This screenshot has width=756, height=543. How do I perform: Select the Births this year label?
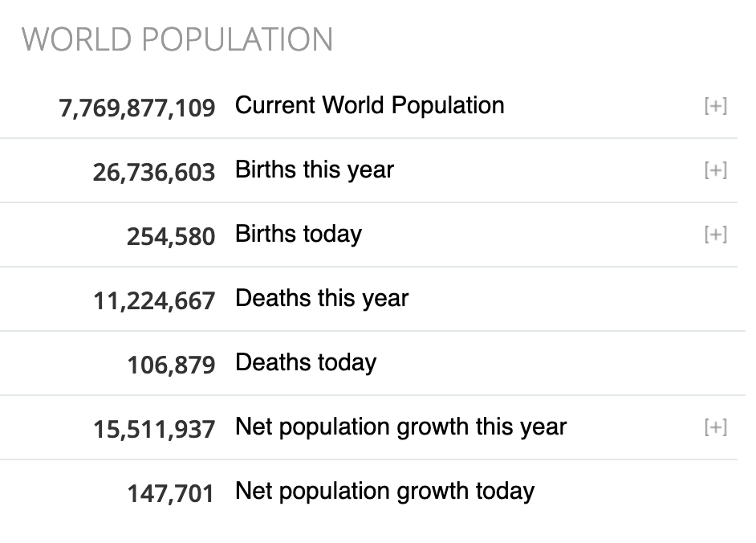pyautogui.click(x=314, y=170)
